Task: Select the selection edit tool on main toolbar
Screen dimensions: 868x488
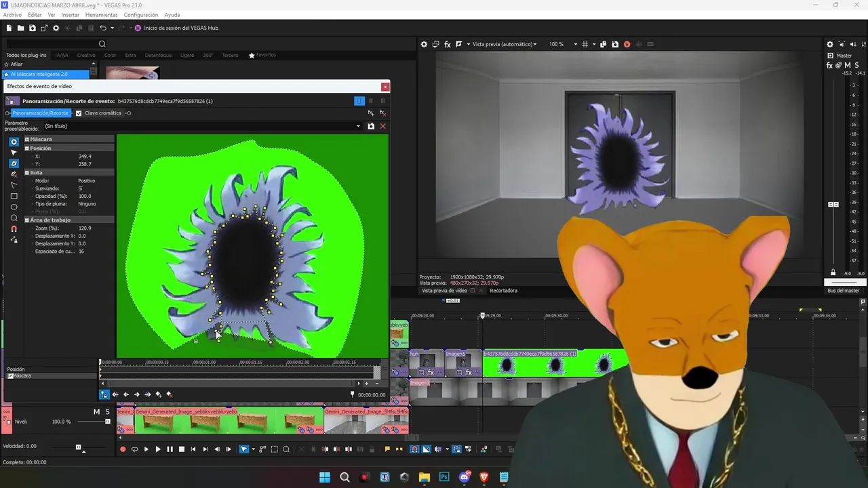Action: tap(274, 449)
